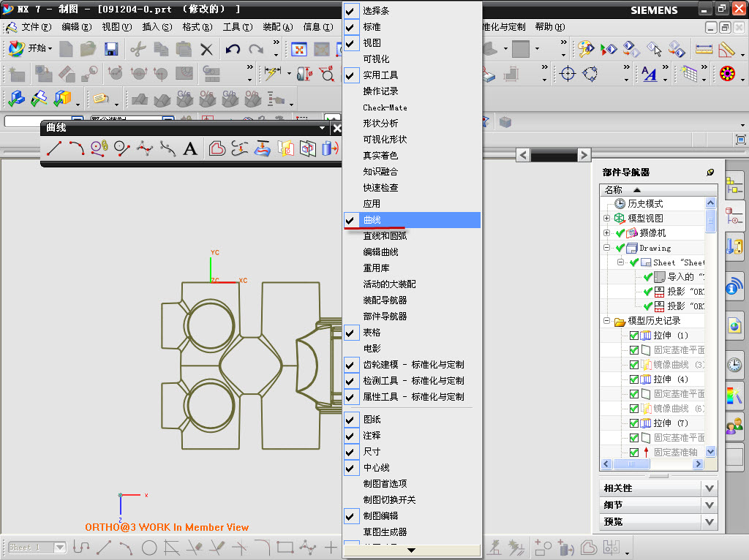
Task: Expand the 模型视图 tree node
Action: 606,218
